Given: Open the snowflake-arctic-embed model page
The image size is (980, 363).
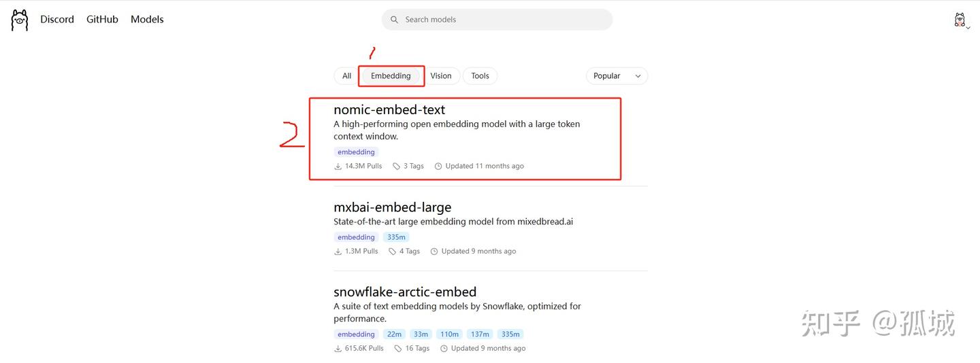Looking at the screenshot, I should pyautogui.click(x=405, y=292).
